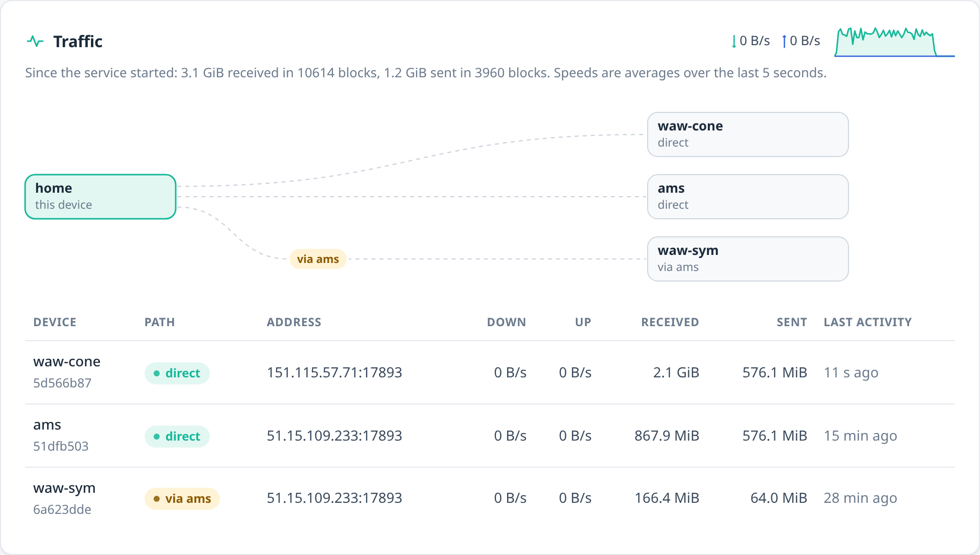
Task: Open the traffic sparkline graph
Action: [x=895, y=42]
